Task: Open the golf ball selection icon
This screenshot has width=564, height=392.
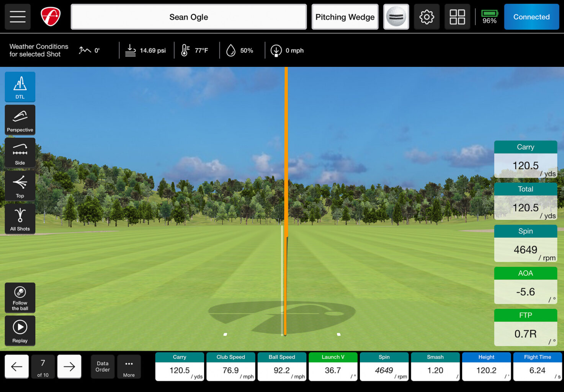Action: (x=396, y=16)
